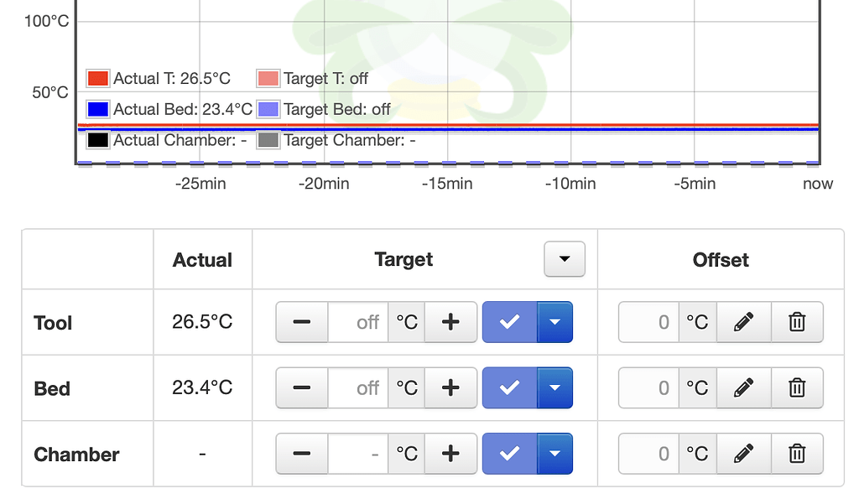Edit the Bed temperature offset with pencil icon

(743, 388)
